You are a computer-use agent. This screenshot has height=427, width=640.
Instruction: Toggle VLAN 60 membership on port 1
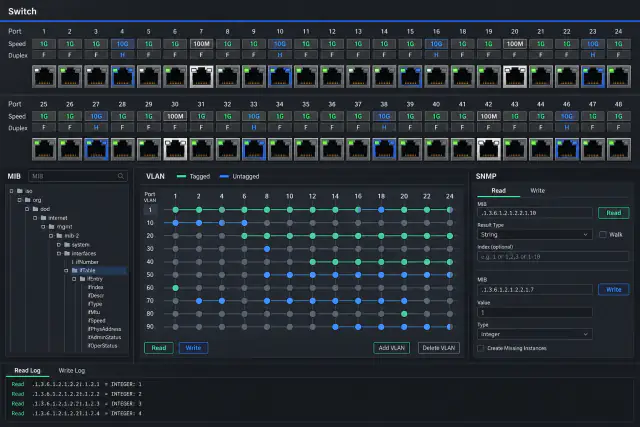point(176,288)
